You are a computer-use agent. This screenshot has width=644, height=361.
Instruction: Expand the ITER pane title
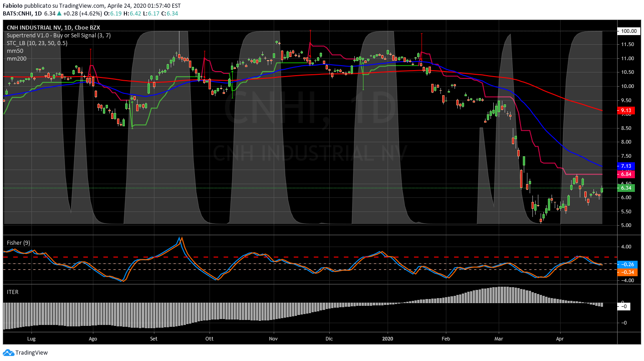coord(12,292)
